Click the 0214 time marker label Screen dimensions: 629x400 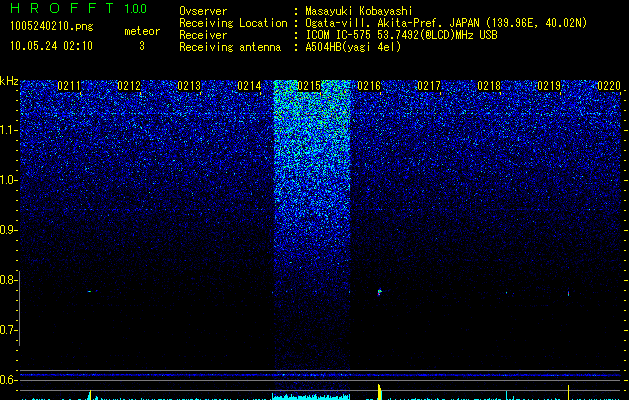click(x=249, y=86)
